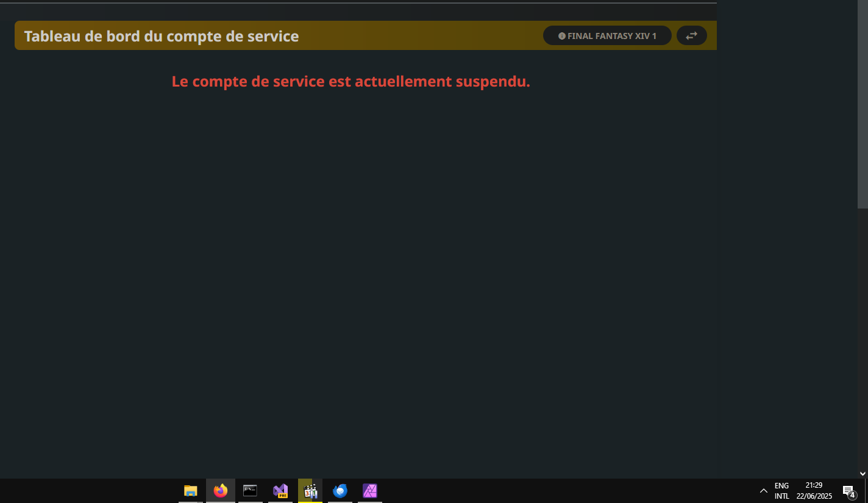Open Thunderbird mail from the taskbar

(340, 491)
